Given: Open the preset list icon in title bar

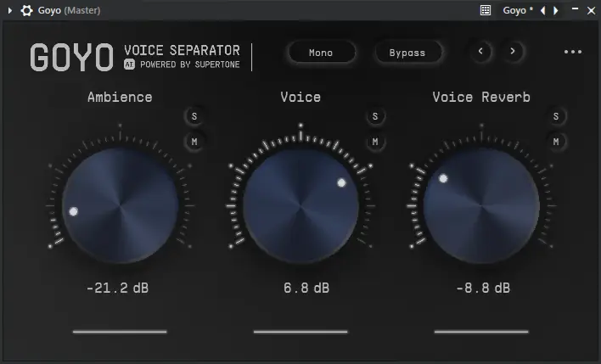Looking at the screenshot, I should (x=486, y=11).
